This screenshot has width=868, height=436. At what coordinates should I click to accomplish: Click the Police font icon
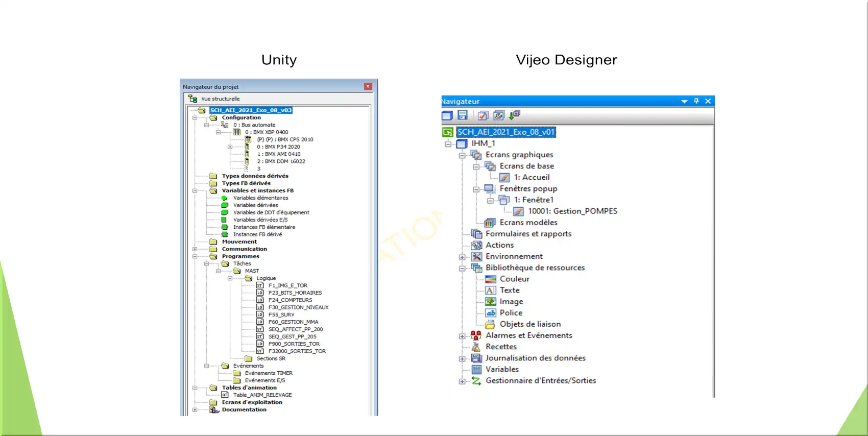[491, 313]
